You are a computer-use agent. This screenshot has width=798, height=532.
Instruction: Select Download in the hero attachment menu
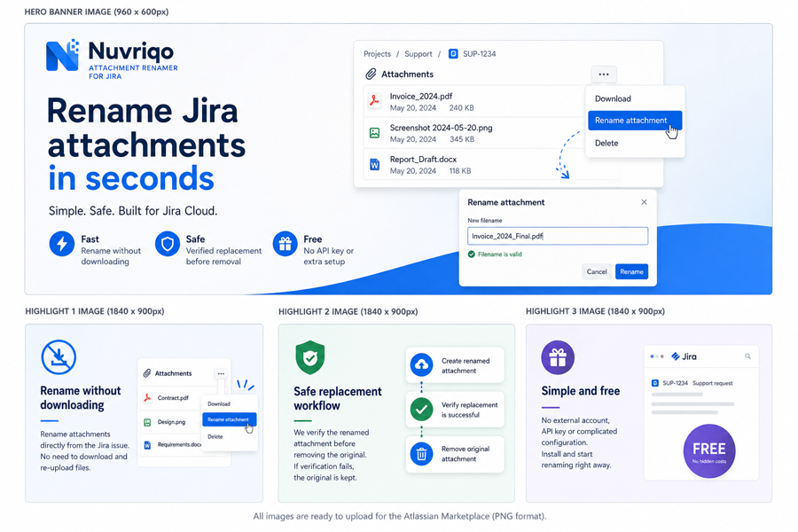(613, 98)
